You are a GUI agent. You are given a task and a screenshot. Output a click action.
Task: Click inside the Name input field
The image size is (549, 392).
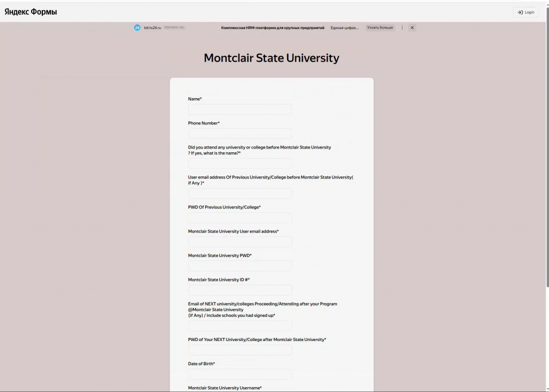(x=240, y=109)
